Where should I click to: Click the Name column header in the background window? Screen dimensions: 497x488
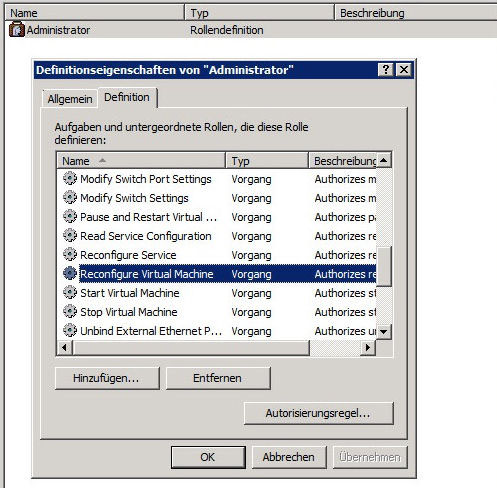(x=95, y=13)
